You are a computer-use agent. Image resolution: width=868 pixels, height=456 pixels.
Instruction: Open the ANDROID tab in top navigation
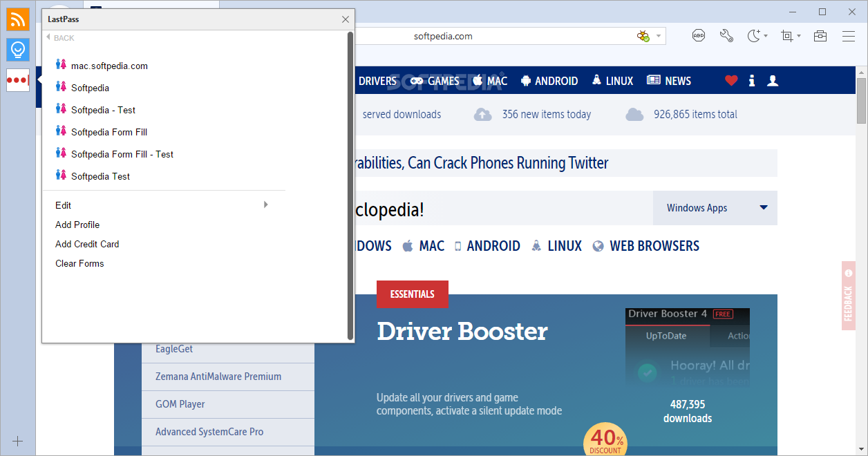click(x=556, y=81)
